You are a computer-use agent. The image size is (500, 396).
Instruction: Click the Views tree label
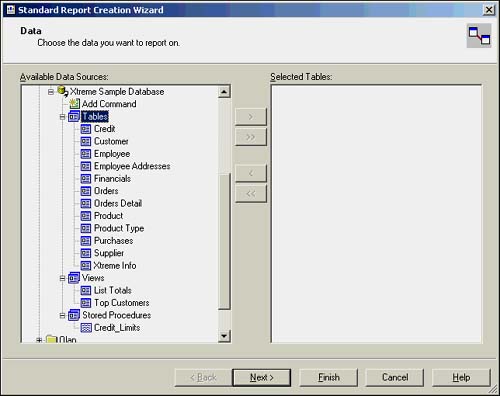93,278
